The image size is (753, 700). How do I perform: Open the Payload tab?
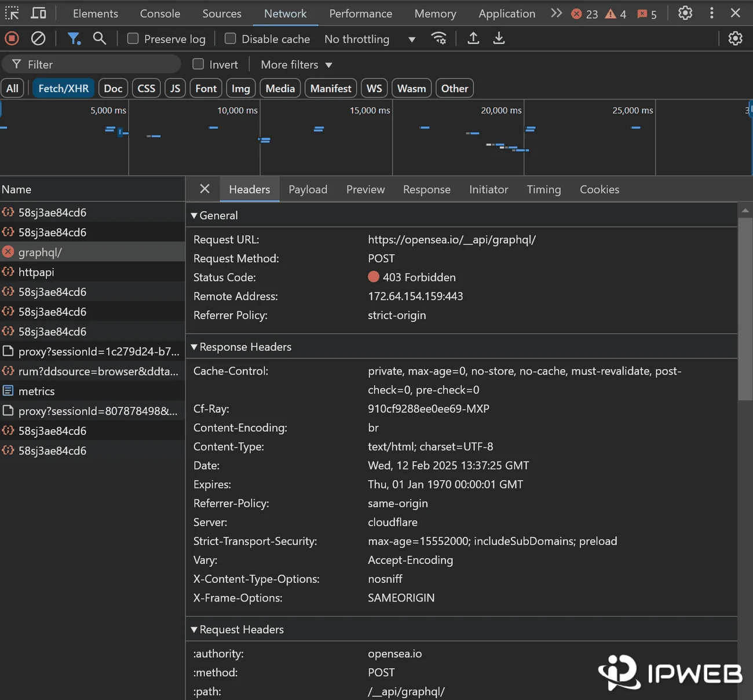(308, 189)
